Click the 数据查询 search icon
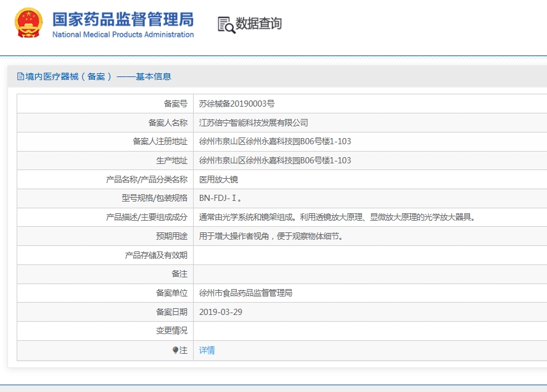547x392 pixels. (226, 25)
